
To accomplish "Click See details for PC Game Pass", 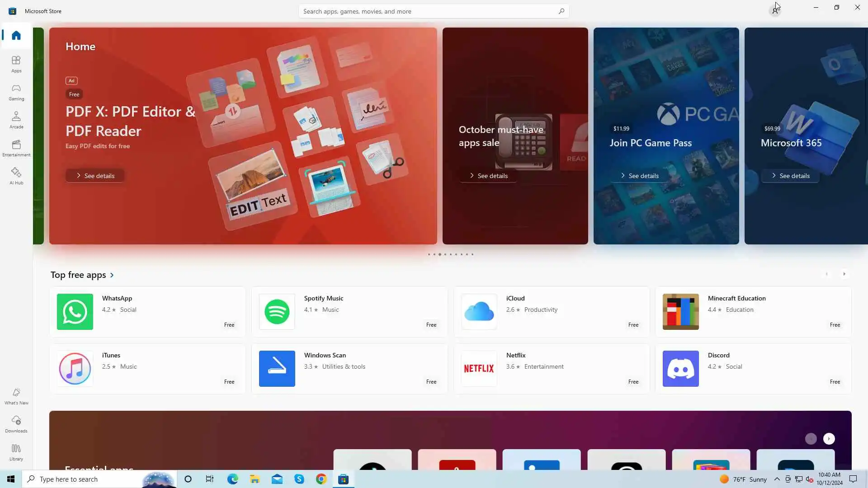I will pyautogui.click(x=639, y=176).
